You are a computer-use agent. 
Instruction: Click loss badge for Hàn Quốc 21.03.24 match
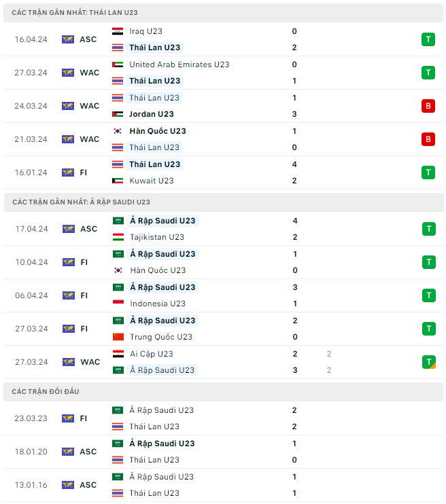coord(428,139)
